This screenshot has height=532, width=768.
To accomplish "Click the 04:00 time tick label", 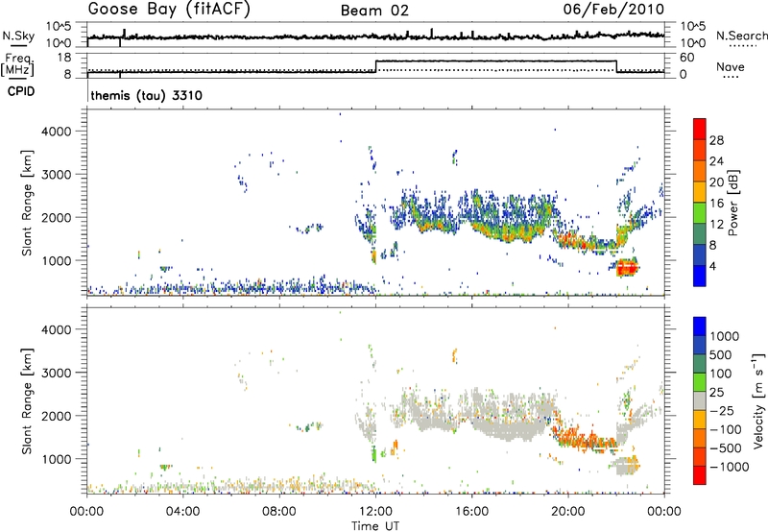I will click(x=183, y=512).
